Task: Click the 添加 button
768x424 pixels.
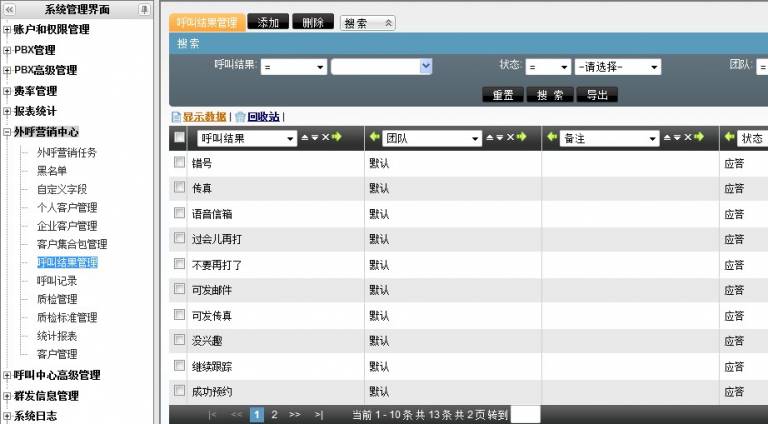Action: (x=268, y=22)
